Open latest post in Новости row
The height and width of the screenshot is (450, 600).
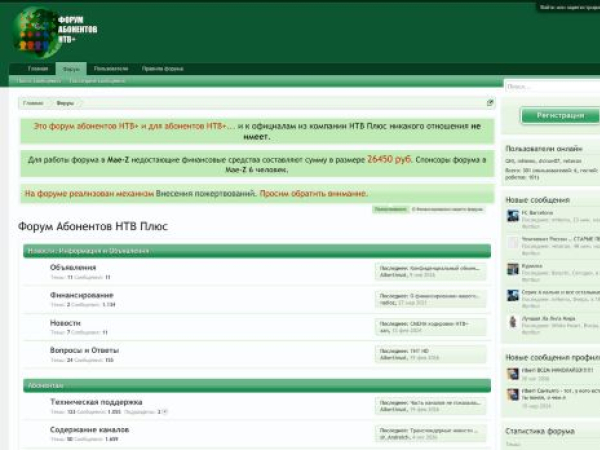pyautogui.click(x=439, y=324)
